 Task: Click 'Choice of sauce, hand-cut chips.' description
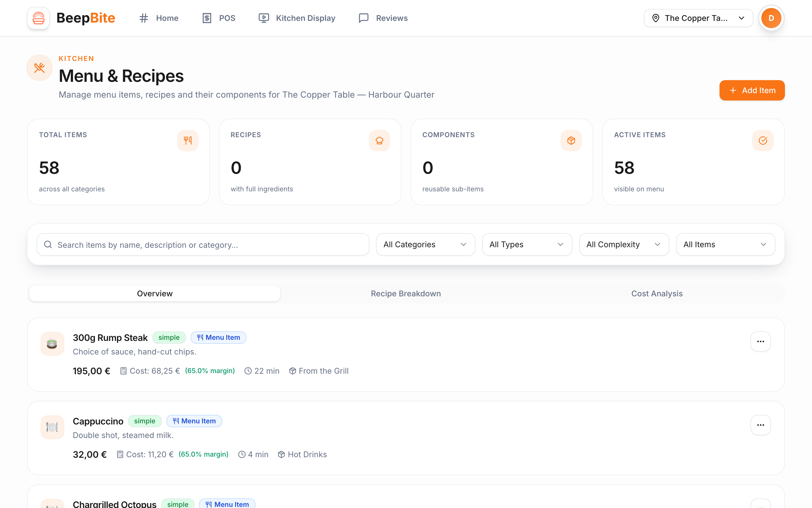[x=134, y=352]
